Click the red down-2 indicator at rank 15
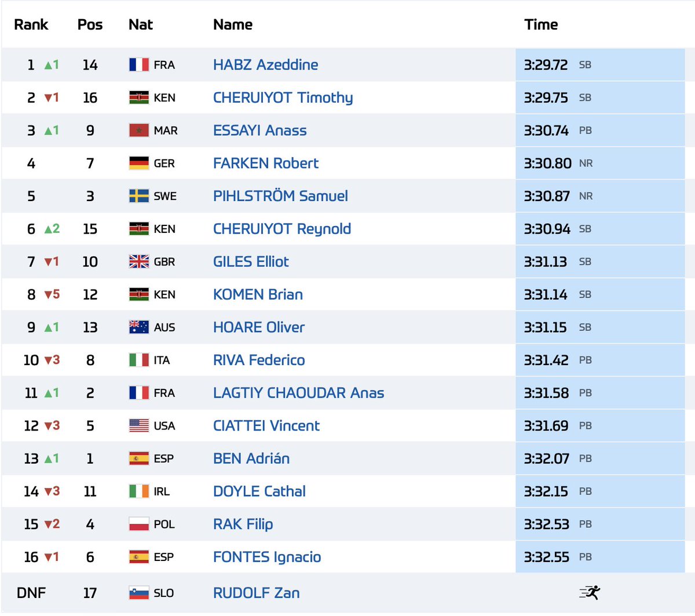695x616 pixels. (x=52, y=524)
